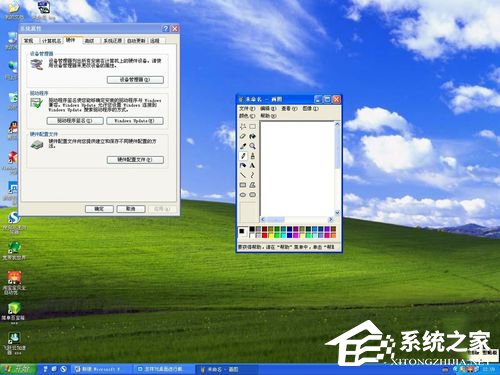Open the green cube desktop icon
500x375 pixels.
(x=14, y=308)
